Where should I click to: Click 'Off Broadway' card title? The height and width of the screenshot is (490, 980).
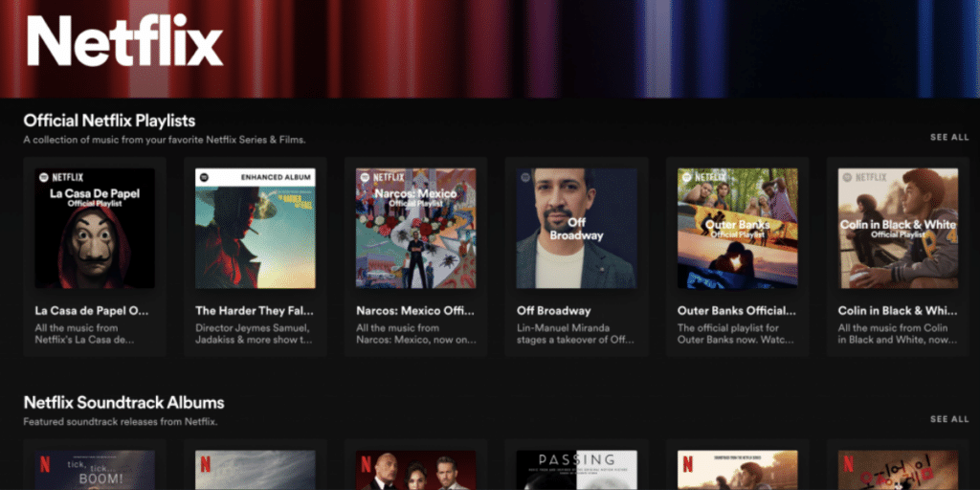point(554,311)
